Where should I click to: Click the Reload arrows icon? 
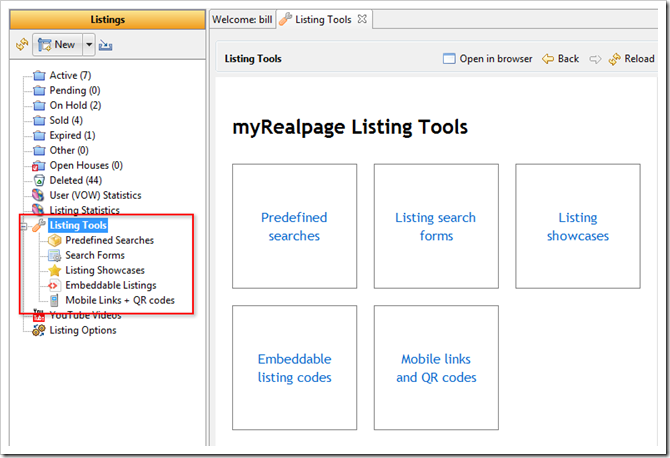[615, 59]
